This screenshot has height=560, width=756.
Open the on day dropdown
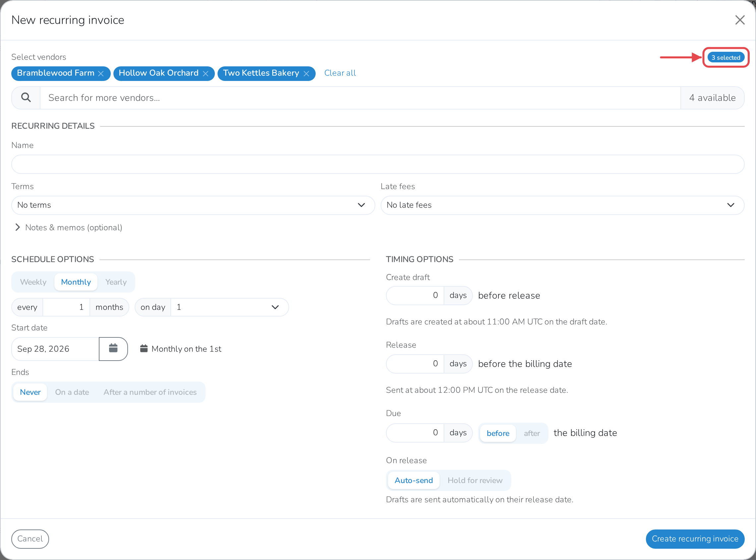pos(229,307)
